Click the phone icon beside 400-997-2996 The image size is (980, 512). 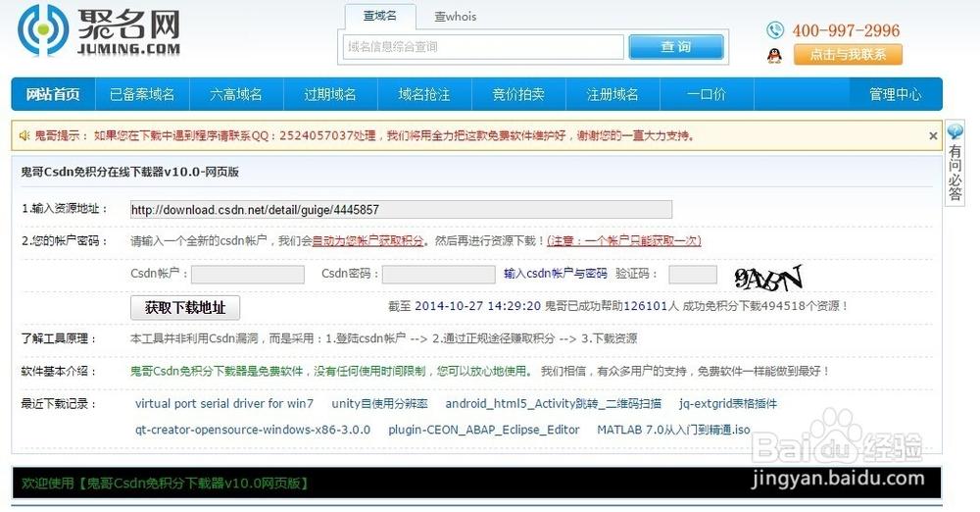coord(775,30)
